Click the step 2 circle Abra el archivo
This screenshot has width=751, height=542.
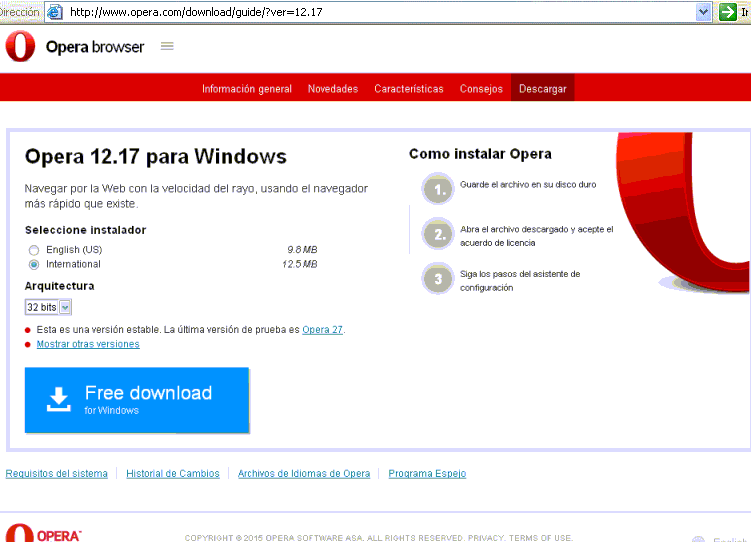click(438, 234)
